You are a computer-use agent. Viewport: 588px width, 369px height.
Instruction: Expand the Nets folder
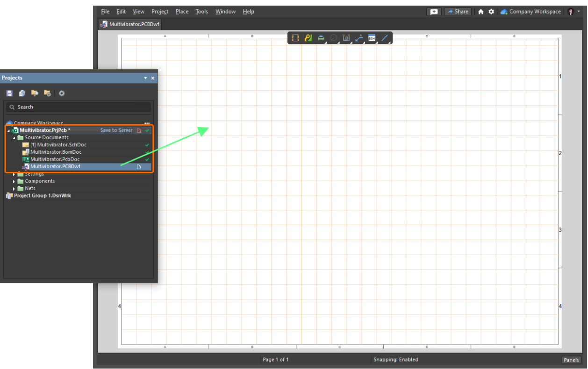click(x=14, y=189)
